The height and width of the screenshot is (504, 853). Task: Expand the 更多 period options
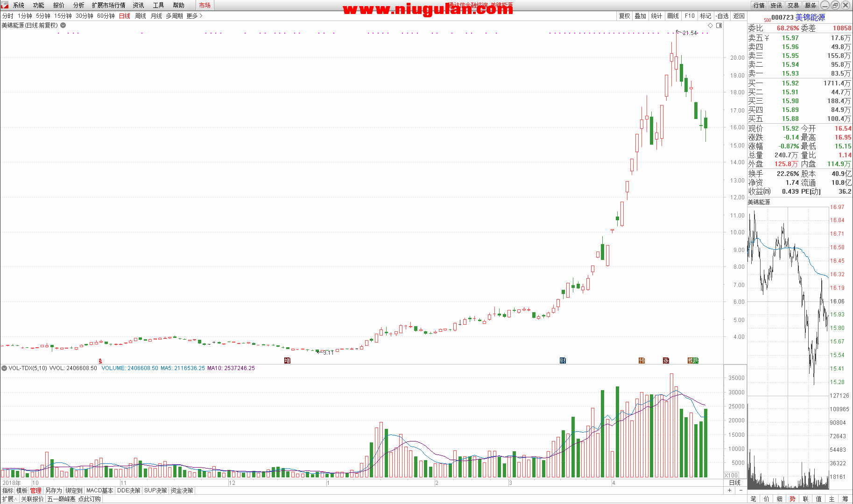click(x=194, y=16)
